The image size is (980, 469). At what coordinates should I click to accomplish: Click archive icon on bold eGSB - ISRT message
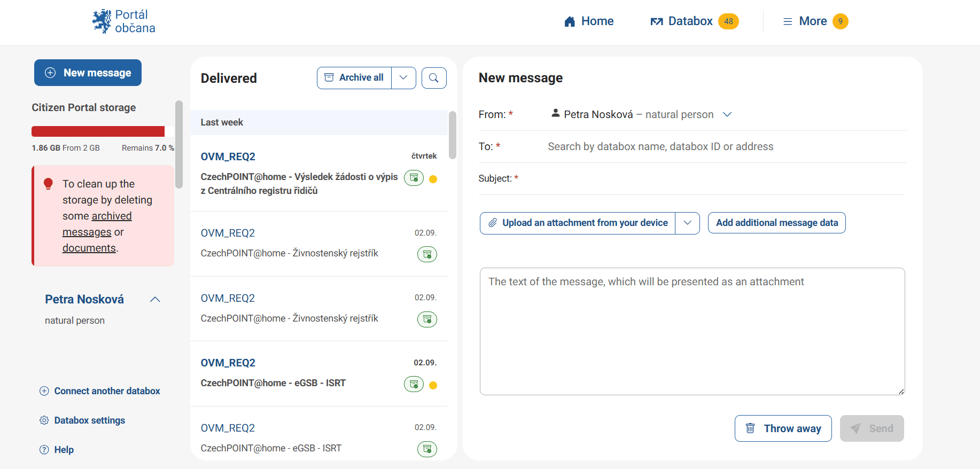[x=414, y=384]
